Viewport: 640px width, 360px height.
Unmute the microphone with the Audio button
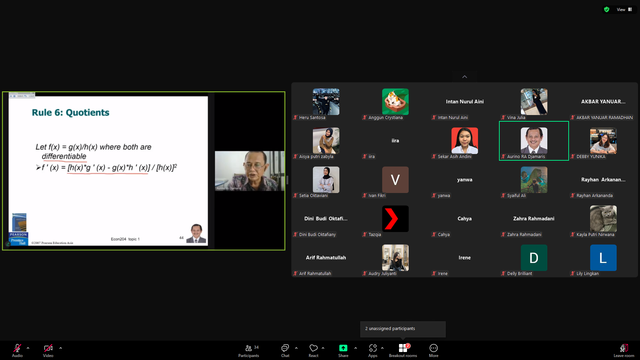click(x=17, y=350)
